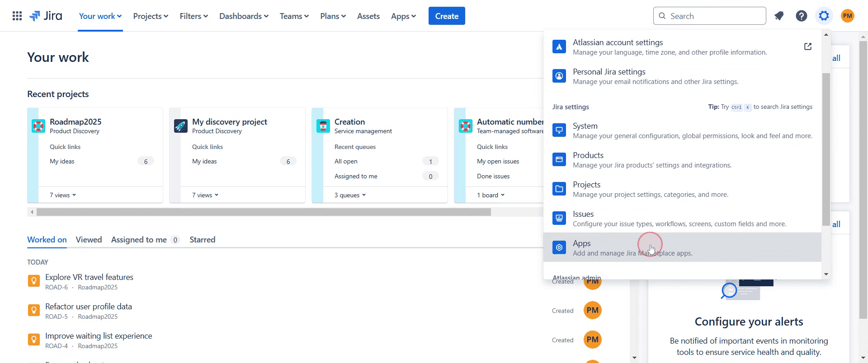
Task: Click PM avatar in Improve waiting list row
Action: [x=593, y=340]
